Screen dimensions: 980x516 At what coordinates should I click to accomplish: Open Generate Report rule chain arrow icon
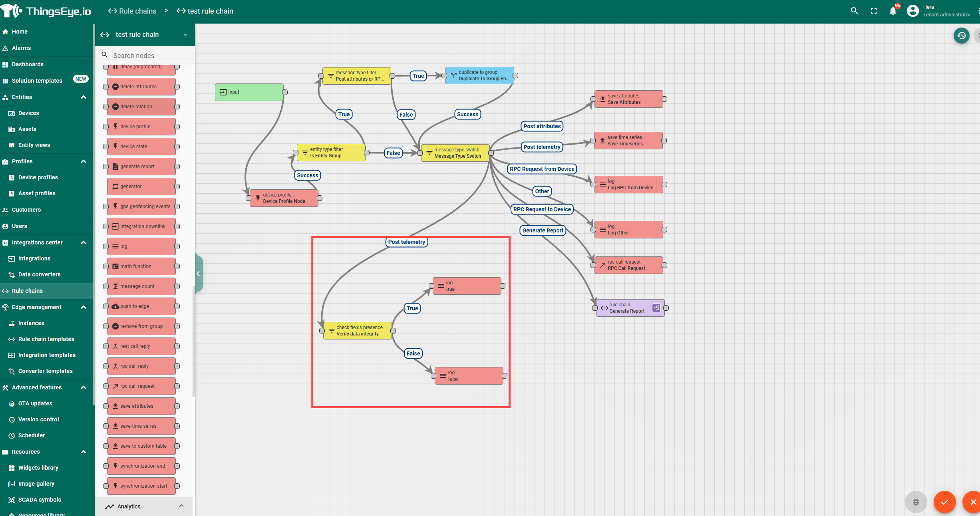[x=656, y=308]
